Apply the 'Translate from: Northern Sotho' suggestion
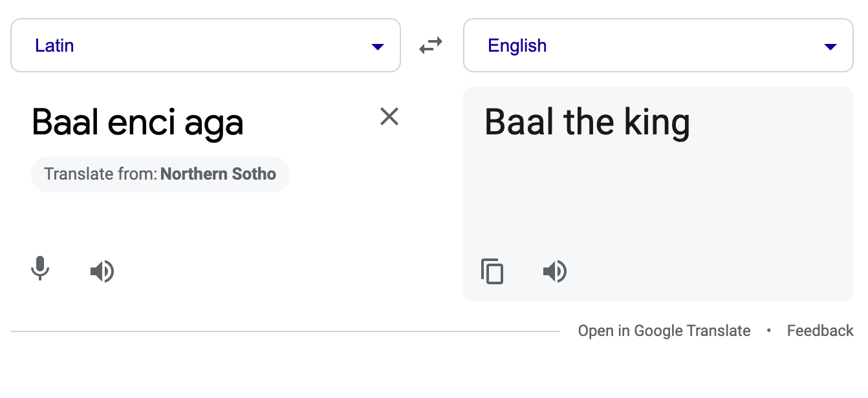 coord(160,174)
